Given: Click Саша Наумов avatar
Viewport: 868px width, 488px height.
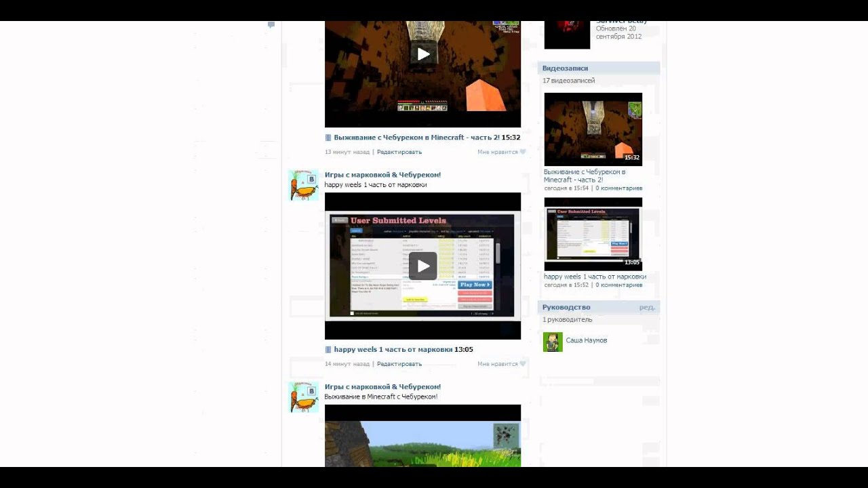Looking at the screenshot, I should click(553, 342).
